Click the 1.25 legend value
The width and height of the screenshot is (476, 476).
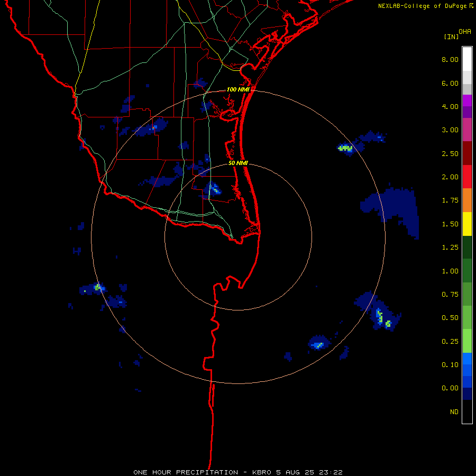(x=450, y=248)
